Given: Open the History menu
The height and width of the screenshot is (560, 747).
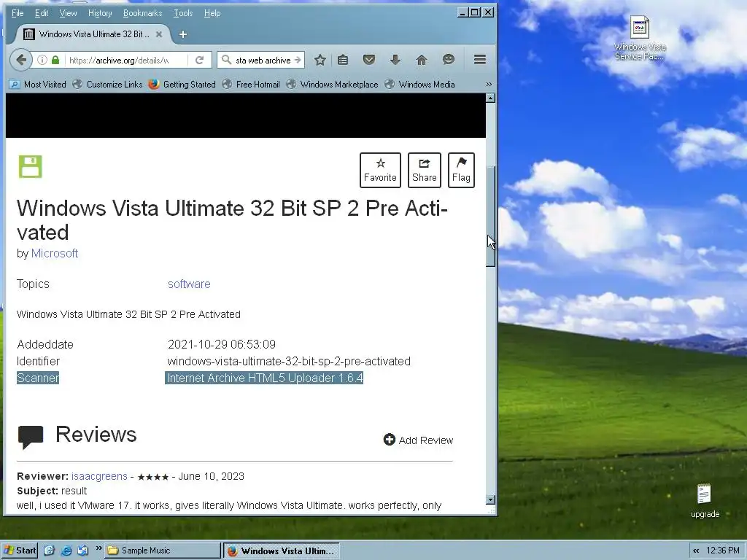Looking at the screenshot, I should pos(100,13).
